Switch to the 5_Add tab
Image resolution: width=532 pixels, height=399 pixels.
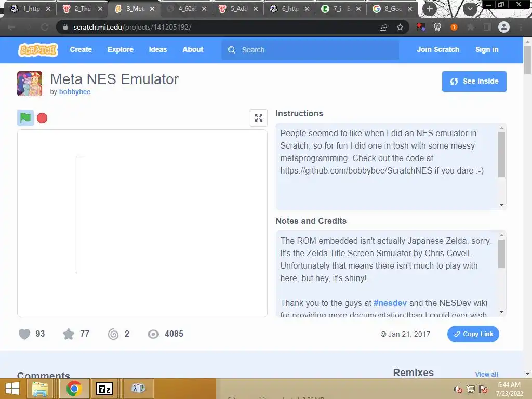[x=239, y=9]
